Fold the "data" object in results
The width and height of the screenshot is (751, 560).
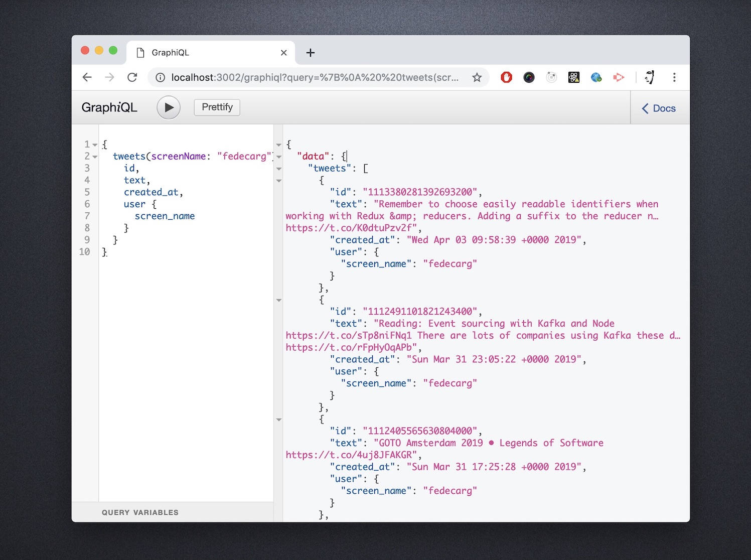click(x=279, y=157)
